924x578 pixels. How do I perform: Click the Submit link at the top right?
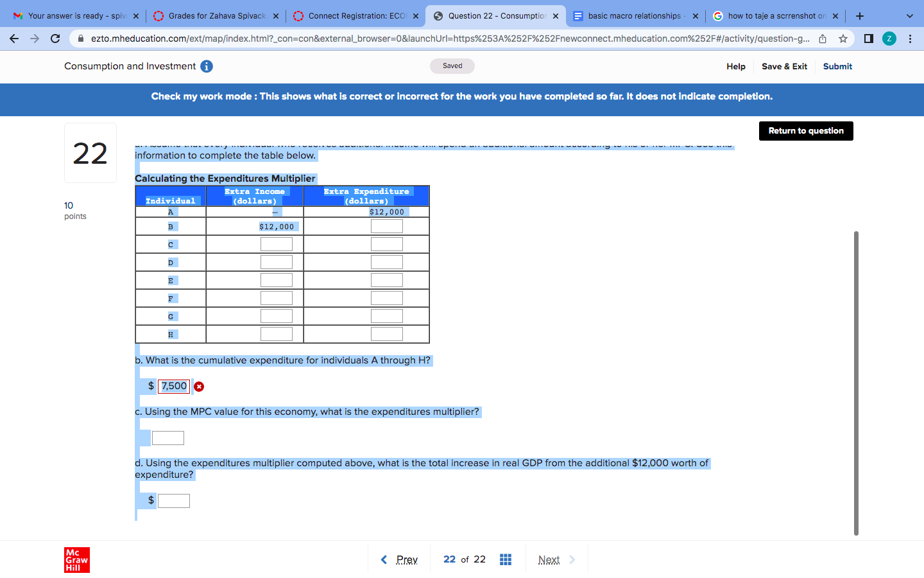click(x=837, y=66)
